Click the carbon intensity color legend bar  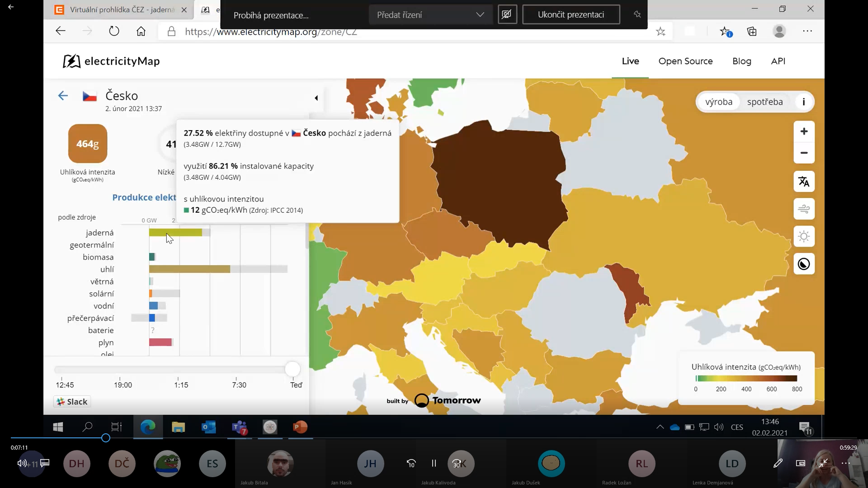click(746, 378)
